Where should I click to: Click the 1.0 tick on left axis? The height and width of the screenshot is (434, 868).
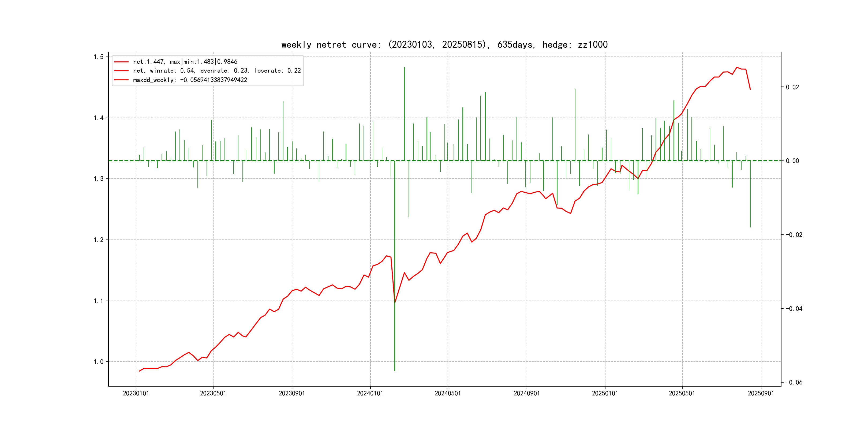point(98,362)
